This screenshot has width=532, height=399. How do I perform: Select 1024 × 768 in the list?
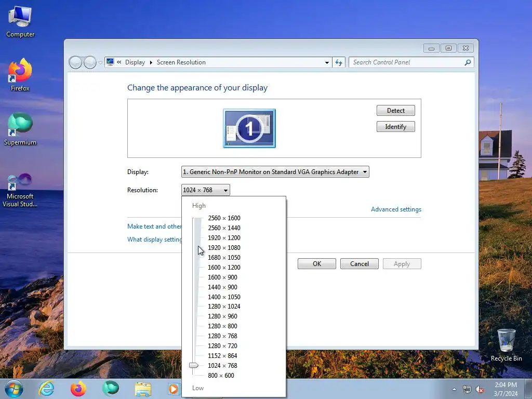[x=222, y=365]
